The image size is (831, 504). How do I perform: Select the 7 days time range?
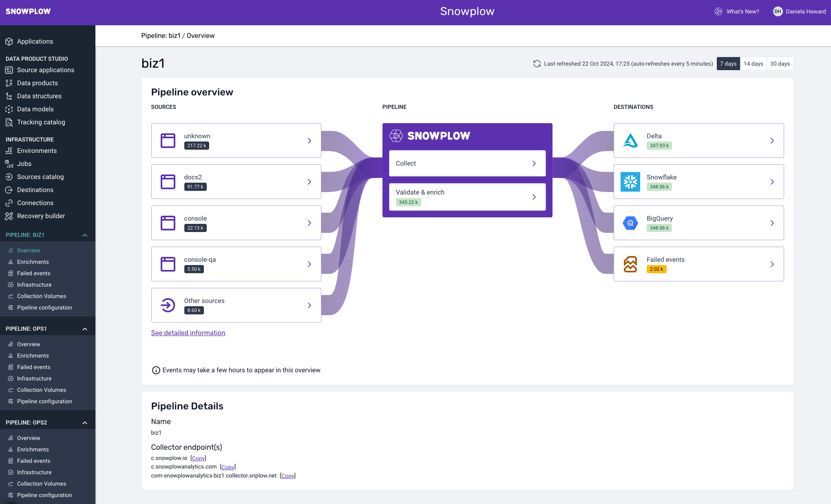tap(728, 64)
